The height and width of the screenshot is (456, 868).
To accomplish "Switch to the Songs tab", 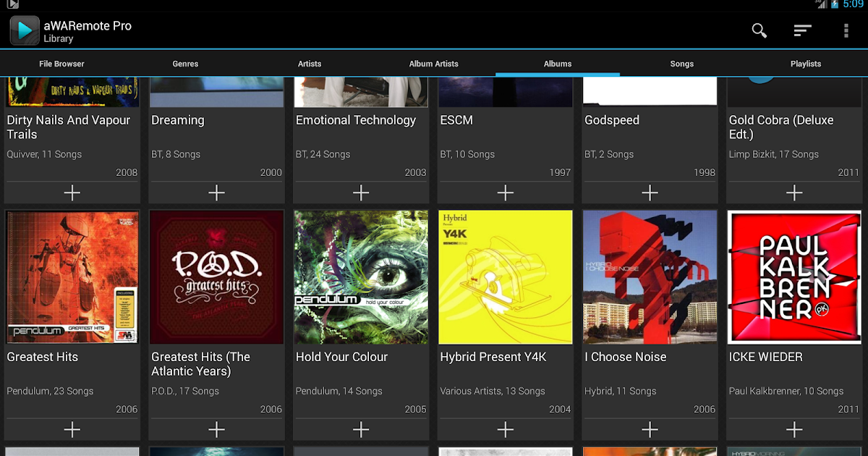I will pos(681,64).
